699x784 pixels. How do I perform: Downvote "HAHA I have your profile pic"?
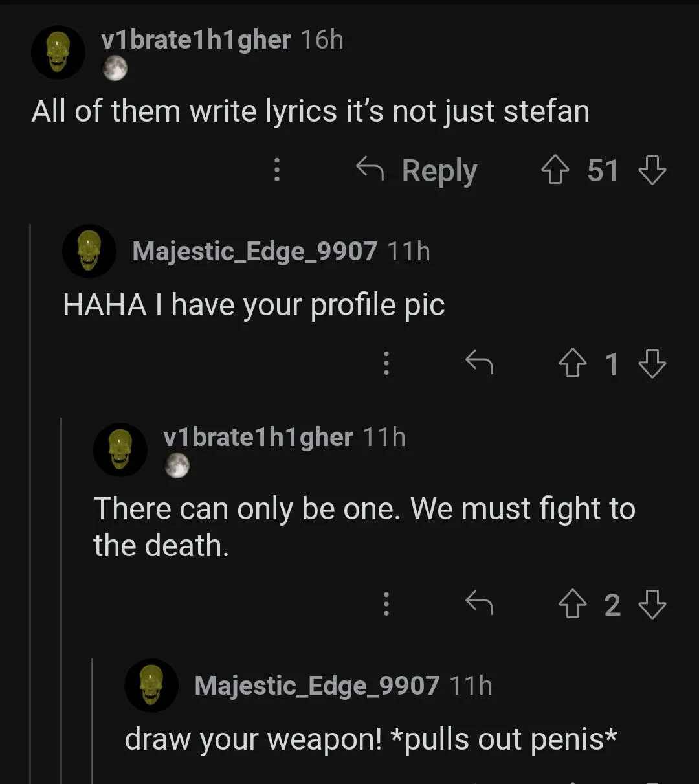coord(652,364)
